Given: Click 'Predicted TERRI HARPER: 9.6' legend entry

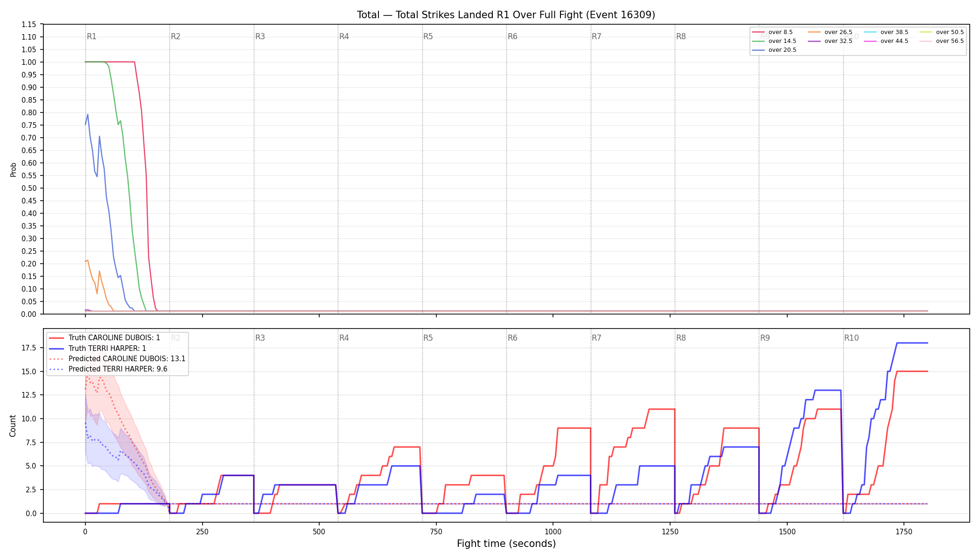Looking at the screenshot, I should [108, 369].
